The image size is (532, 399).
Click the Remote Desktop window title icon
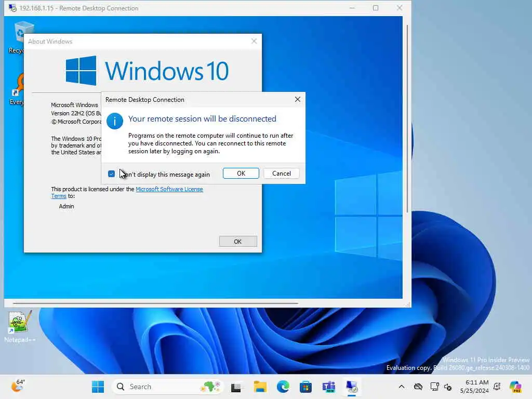(x=12, y=8)
